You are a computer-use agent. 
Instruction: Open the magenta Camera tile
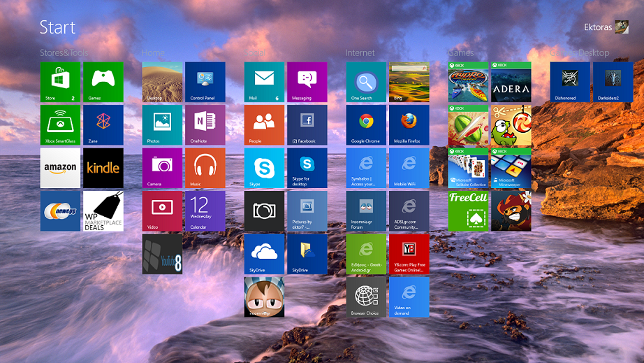pyautogui.click(x=162, y=168)
